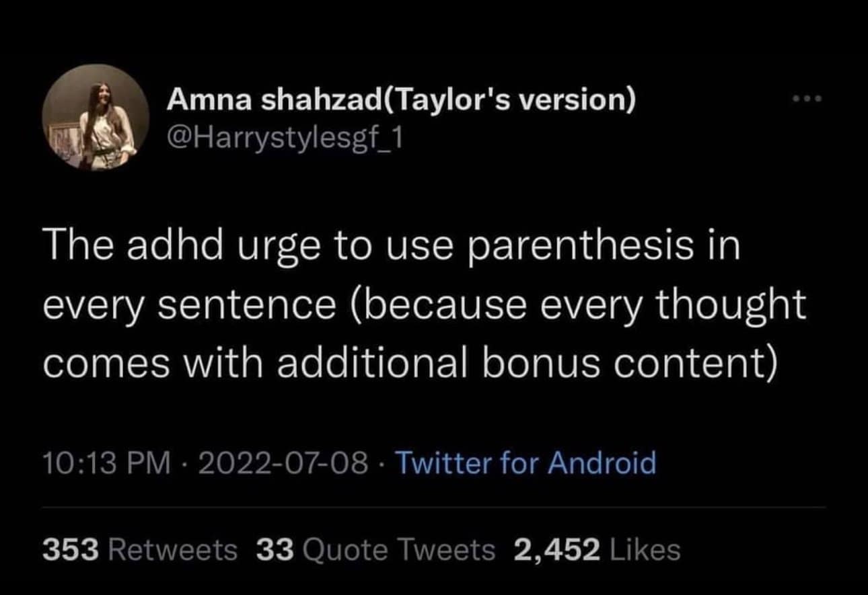View the 353 Retweets list
This screenshot has width=868, height=595.
140,551
